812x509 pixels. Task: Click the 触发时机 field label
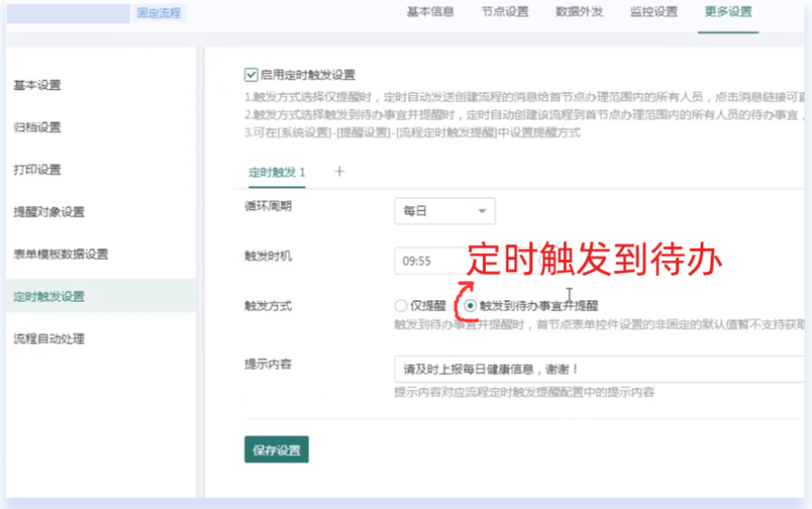tap(268, 256)
